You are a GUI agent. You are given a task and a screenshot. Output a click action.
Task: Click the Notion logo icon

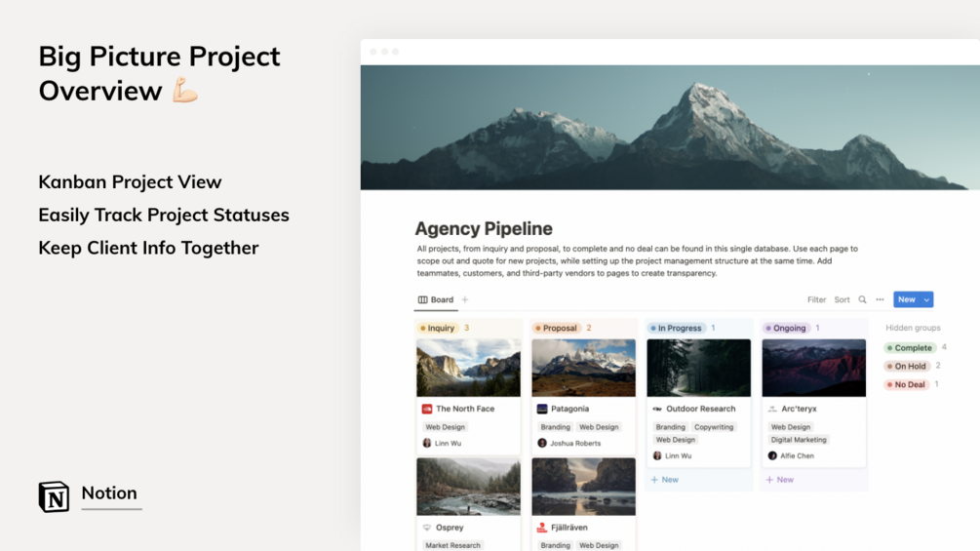(x=54, y=496)
